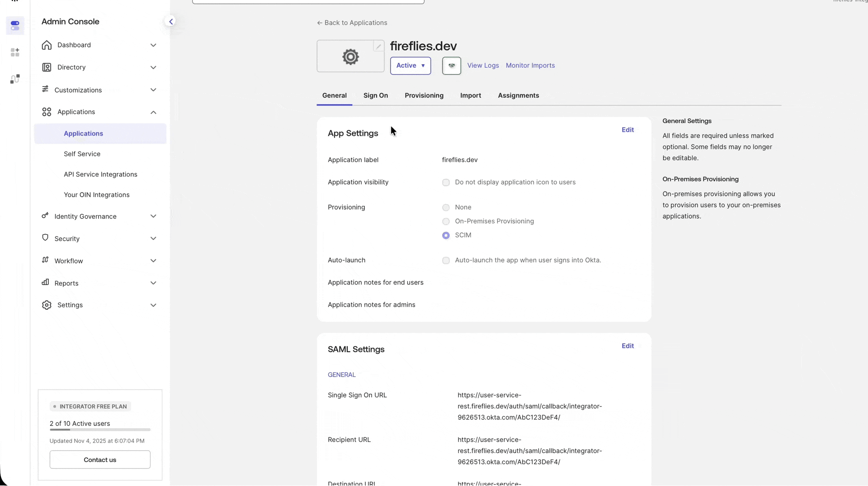Click the Directory contact-book icon
868x486 pixels.
click(x=47, y=67)
